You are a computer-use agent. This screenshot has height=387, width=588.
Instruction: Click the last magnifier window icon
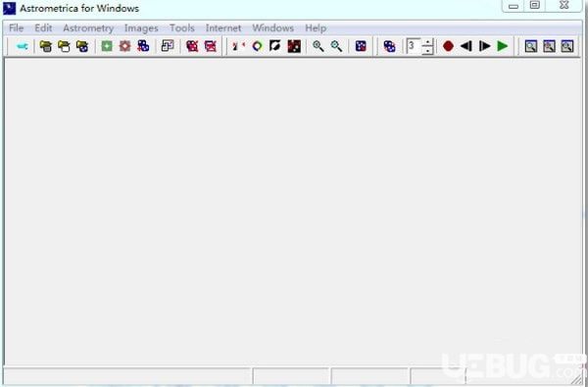[567, 46]
